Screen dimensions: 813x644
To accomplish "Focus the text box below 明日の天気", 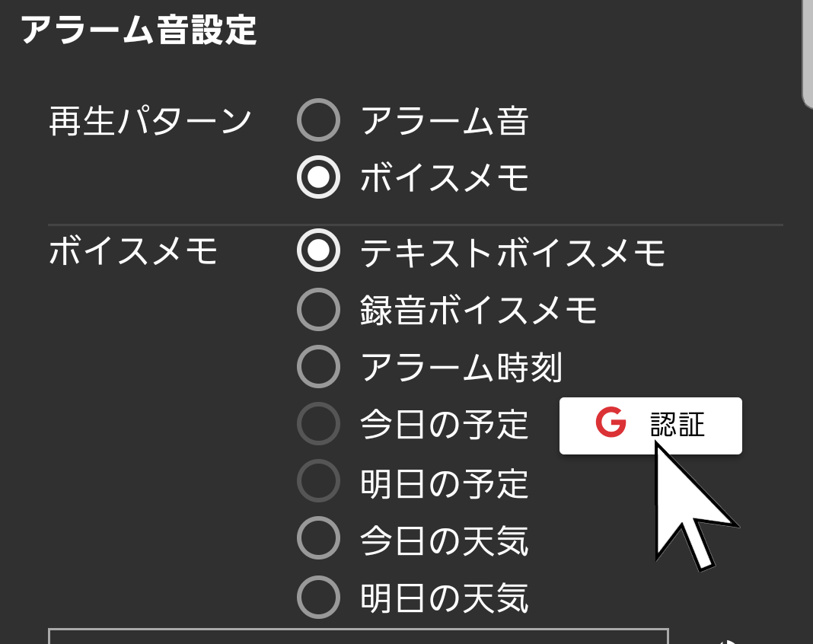I will 358,636.
